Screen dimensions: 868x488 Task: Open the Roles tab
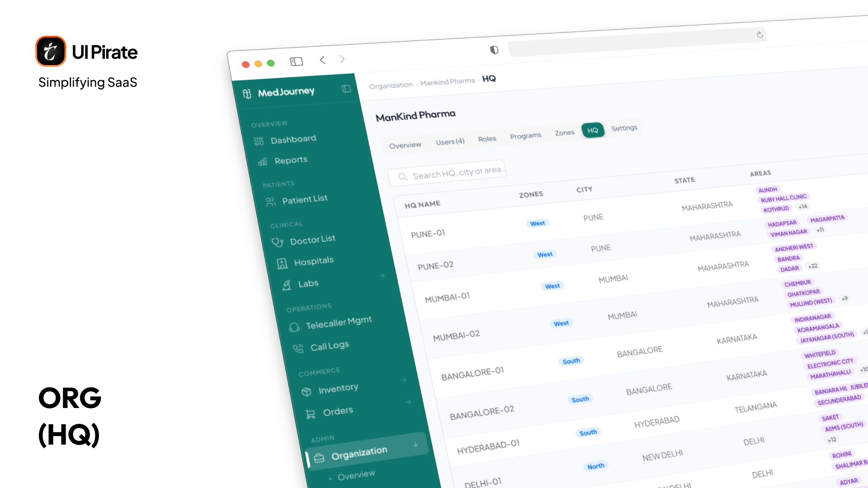(487, 139)
